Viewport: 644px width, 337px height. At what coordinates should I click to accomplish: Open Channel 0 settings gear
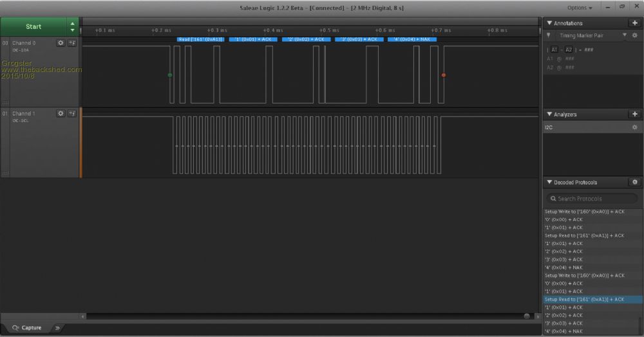pos(61,42)
